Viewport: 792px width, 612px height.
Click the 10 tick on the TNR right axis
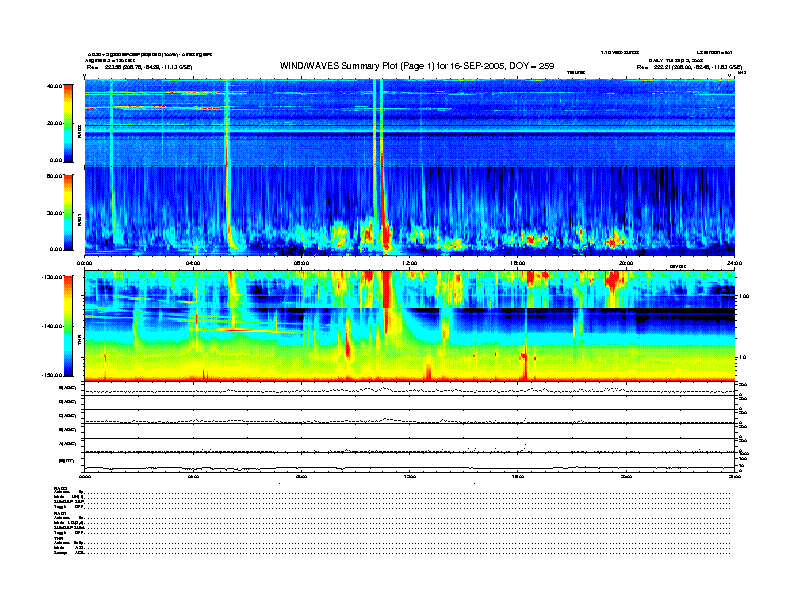pyautogui.click(x=743, y=358)
